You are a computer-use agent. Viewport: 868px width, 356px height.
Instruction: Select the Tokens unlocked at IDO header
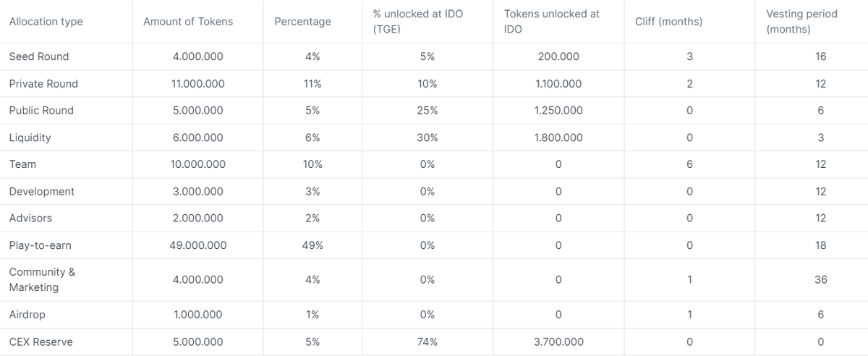click(x=551, y=22)
